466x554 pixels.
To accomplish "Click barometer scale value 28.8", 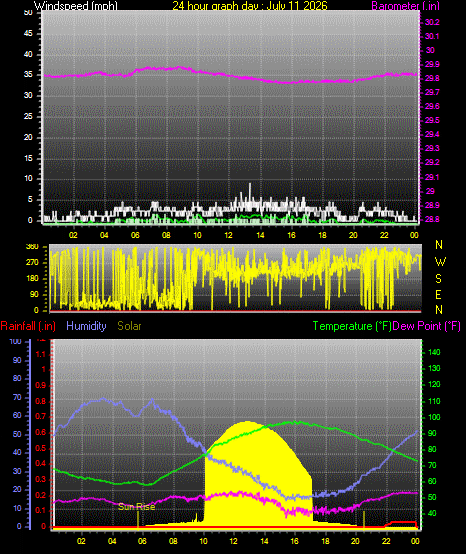I will click(432, 219).
